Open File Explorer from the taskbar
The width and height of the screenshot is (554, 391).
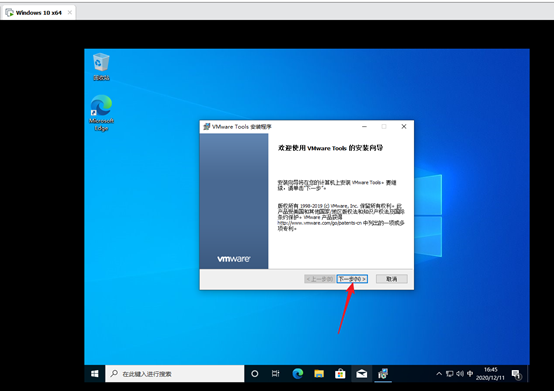coord(319,374)
